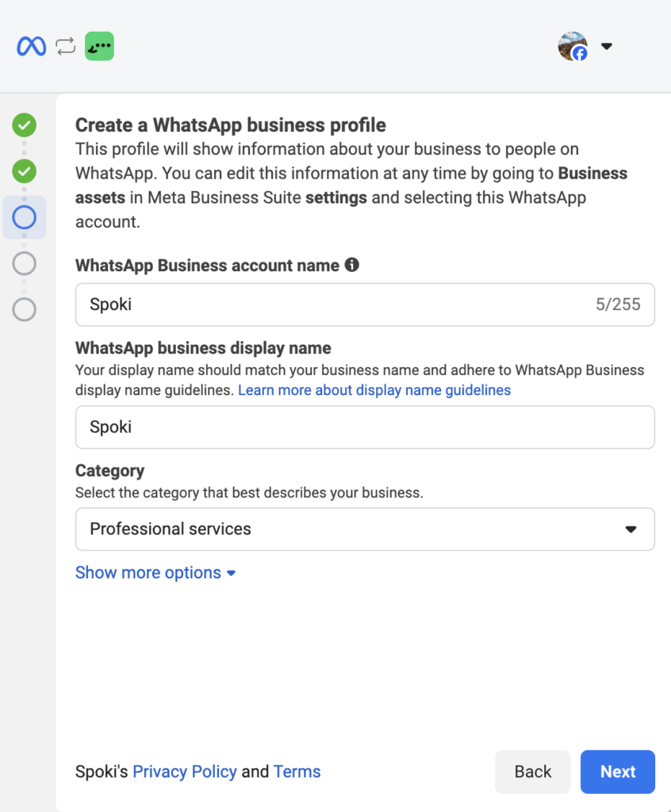Open Learn more about display name guidelines
This screenshot has height=812, width=671.
(x=374, y=390)
